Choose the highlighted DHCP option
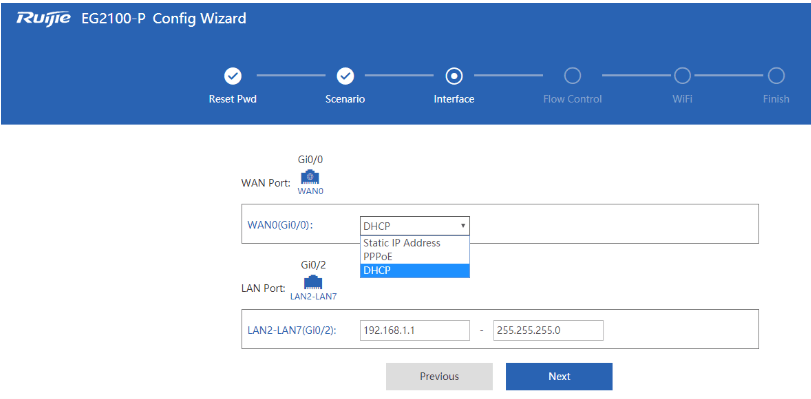Image resolution: width=811 pixels, height=399 pixels. point(415,270)
